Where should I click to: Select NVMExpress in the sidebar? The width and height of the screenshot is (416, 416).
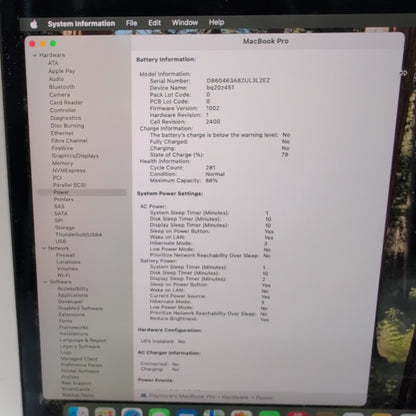point(69,170)
